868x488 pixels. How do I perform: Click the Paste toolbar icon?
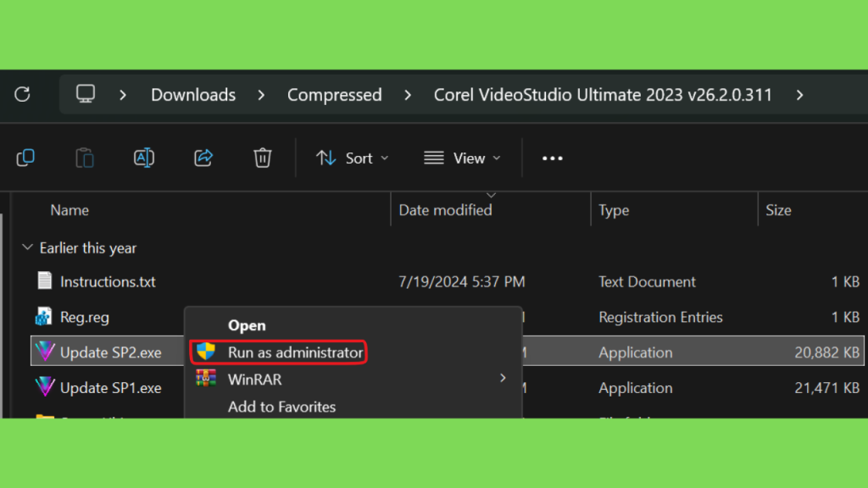coord(85,158)
